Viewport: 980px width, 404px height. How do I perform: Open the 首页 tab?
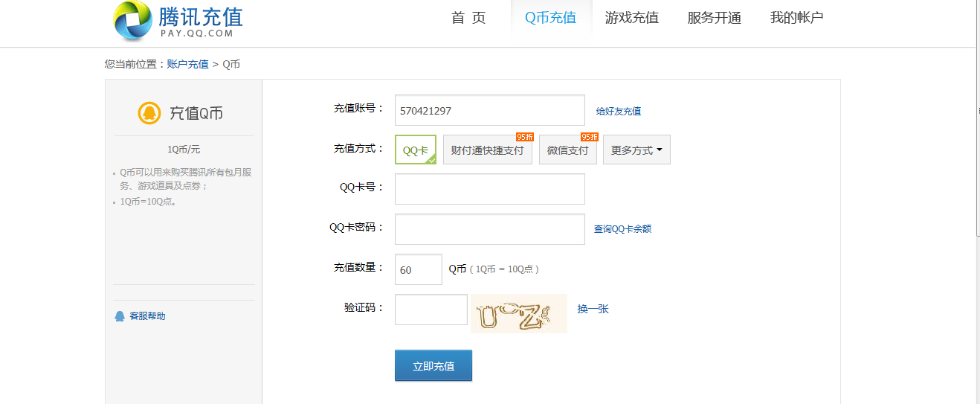(468, 18)
